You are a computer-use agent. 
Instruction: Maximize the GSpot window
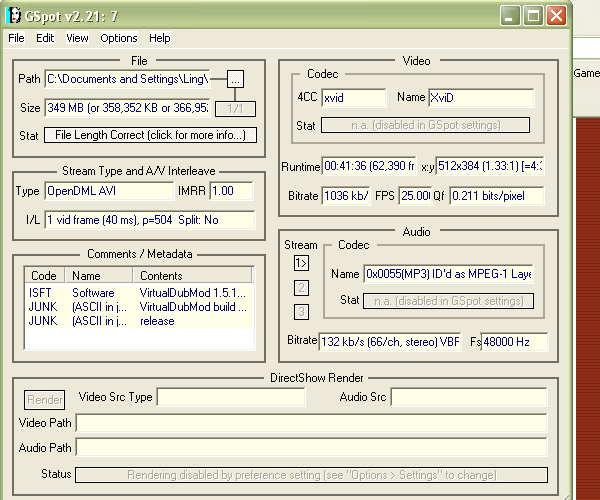tap(533, 16)
